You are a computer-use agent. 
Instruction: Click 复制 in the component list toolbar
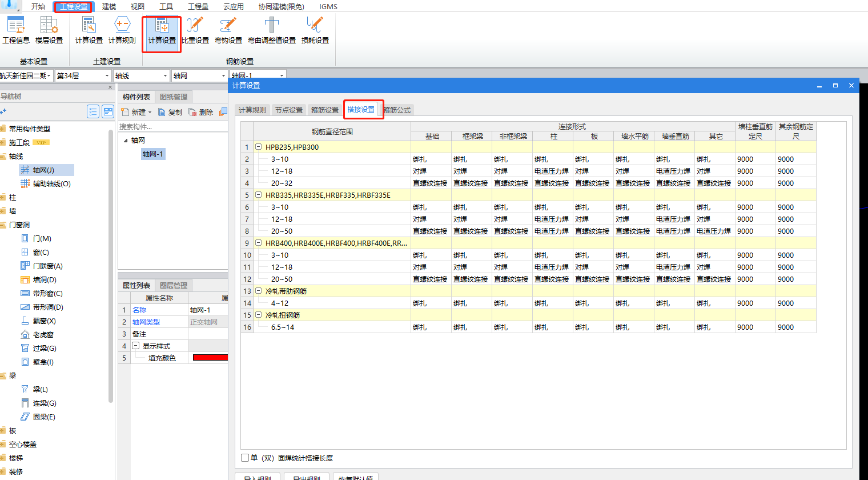[x=170, y=112]
